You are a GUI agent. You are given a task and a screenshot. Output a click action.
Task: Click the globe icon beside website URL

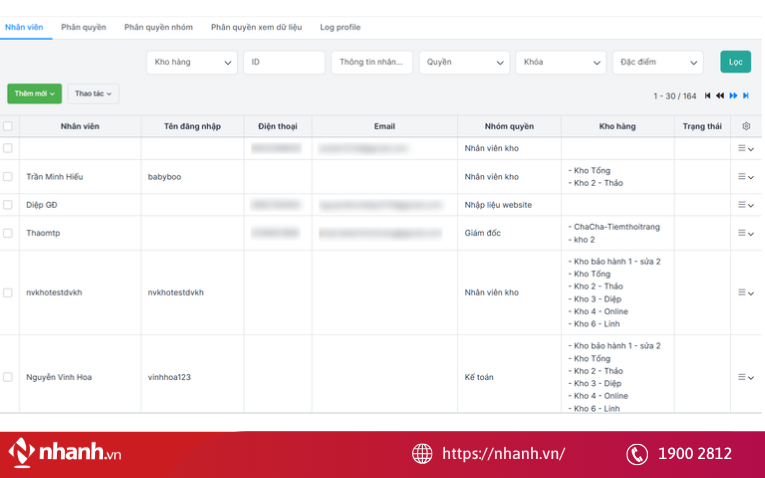point(422,454)
